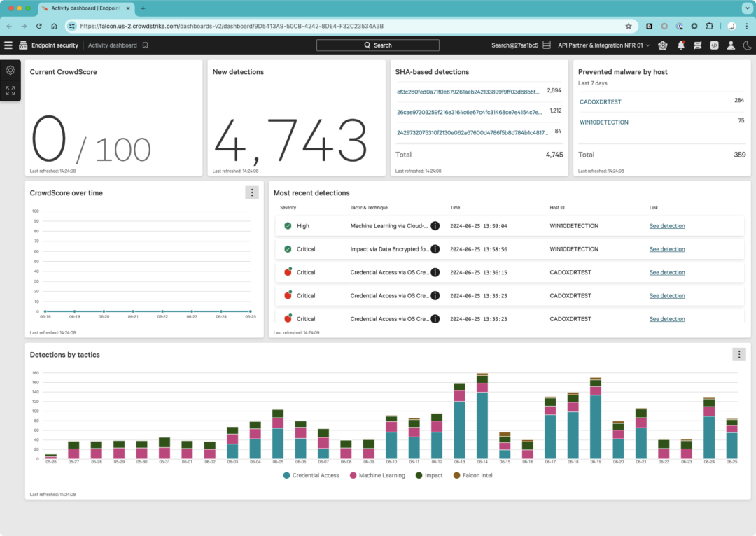Open CrowdScore over time options menu
Viewport: 756px width, 536px height.
coord(252,193)
